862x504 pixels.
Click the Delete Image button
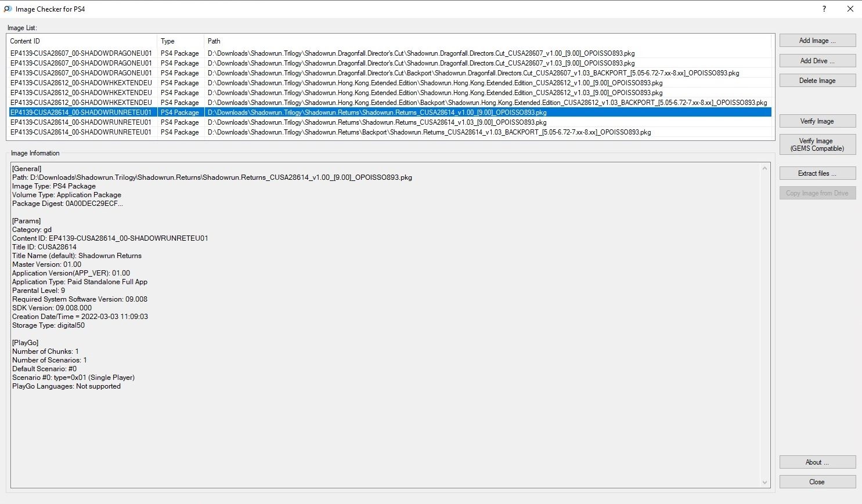click(817, 81)
